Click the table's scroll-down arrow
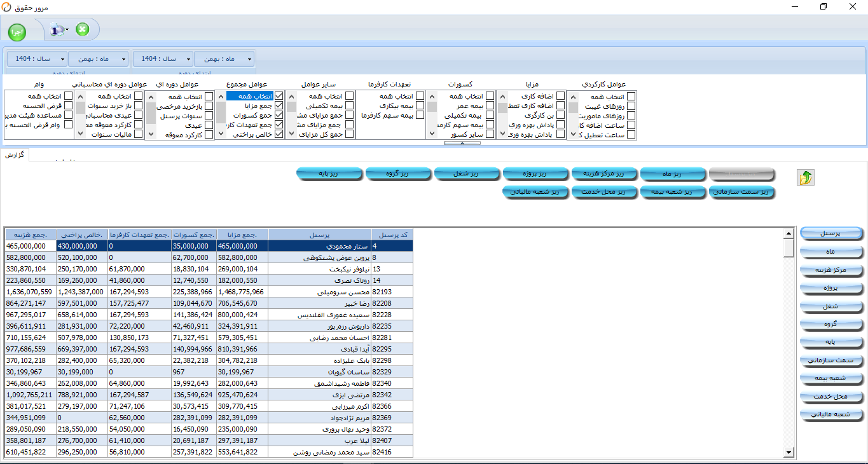 click(789, 452)
